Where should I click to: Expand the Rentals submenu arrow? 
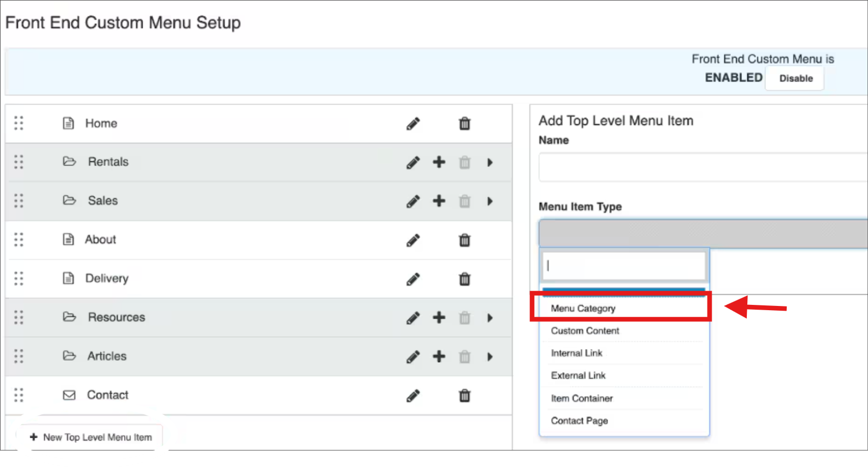[x=490, y=162]
